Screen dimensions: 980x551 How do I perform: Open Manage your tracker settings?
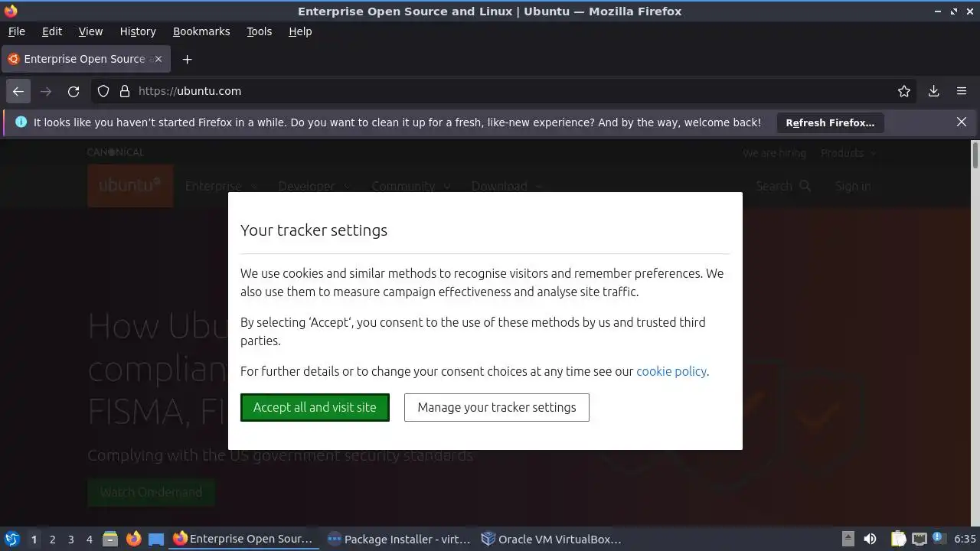point(497,407)
